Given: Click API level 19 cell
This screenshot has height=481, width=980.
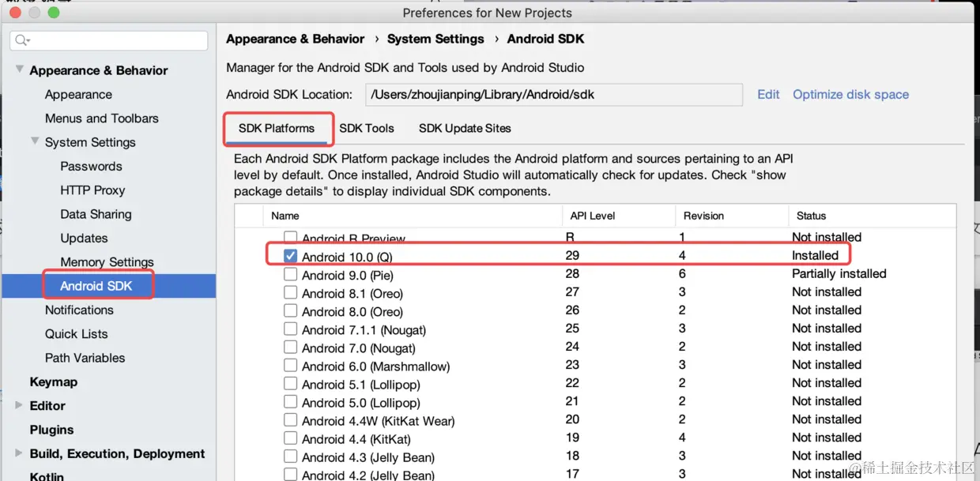Looking at the screenshot, I should click(x=572, y=437).
